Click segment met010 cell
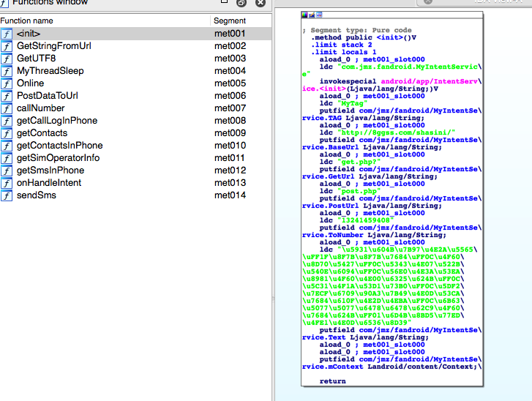 click(x=230, y=146)
